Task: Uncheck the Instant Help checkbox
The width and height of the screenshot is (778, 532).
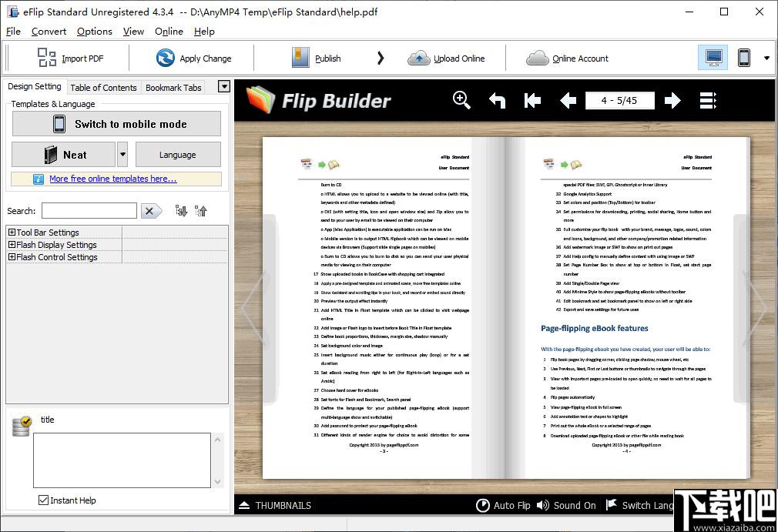Action: [44, 500]
